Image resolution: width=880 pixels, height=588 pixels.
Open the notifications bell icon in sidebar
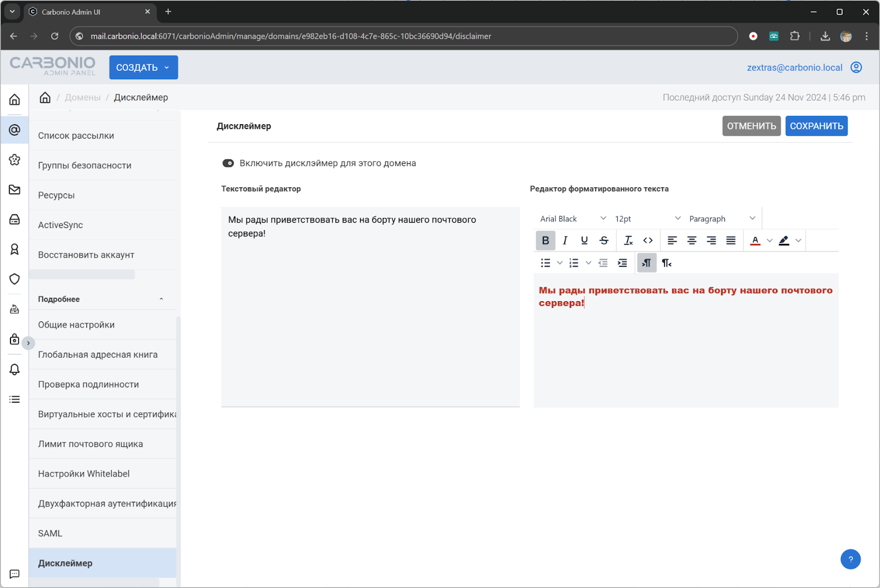click(15, 369)
